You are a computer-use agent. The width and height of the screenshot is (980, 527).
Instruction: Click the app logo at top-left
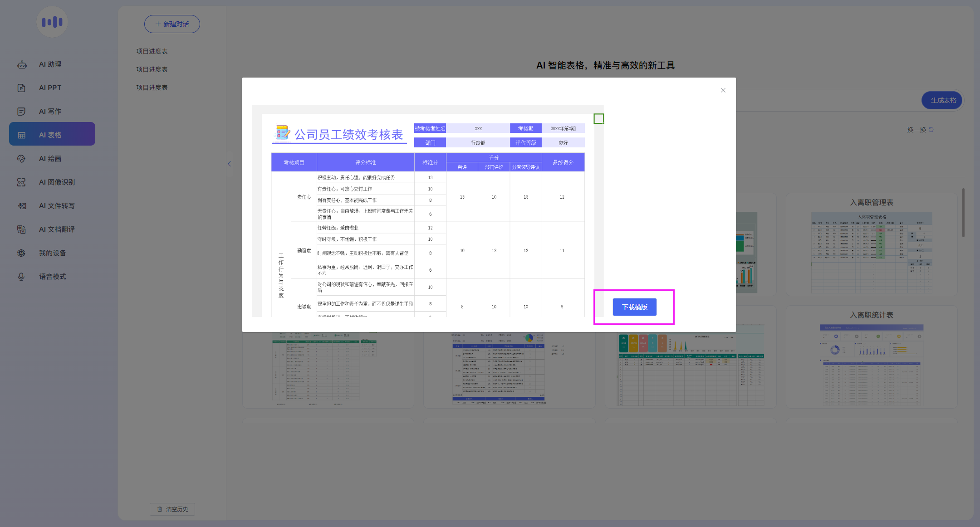pyautogui.click(x=52, y=22)
